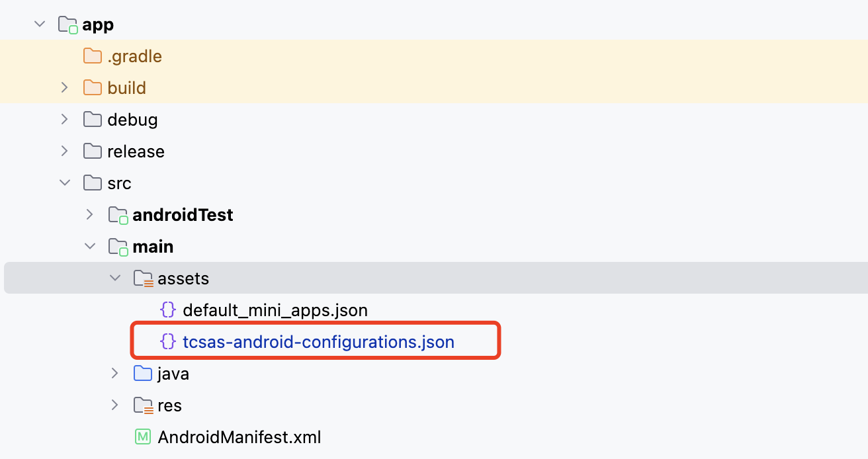
Task: Click the assets folder icon
Action: point(143,278)
